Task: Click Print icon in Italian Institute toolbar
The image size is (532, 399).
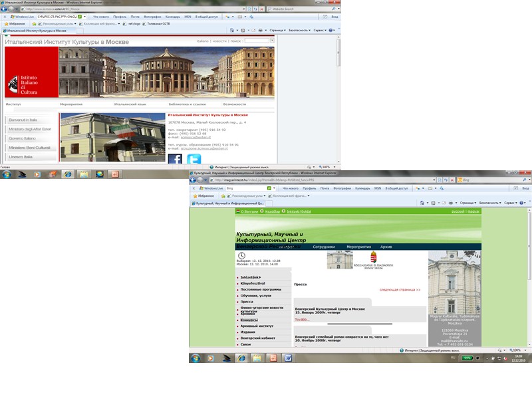Action: (x=260, y=30)
